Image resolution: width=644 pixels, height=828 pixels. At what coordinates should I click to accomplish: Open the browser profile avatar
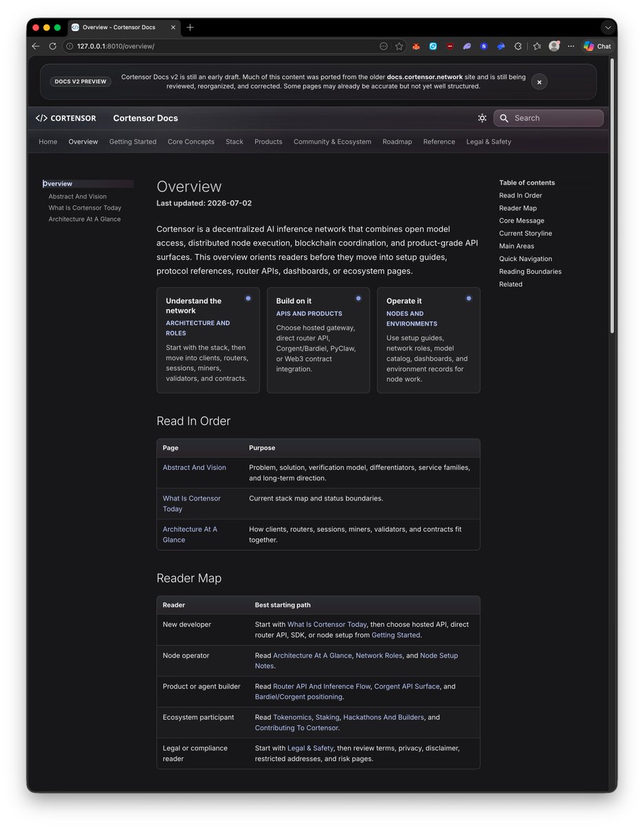[554, 46]
